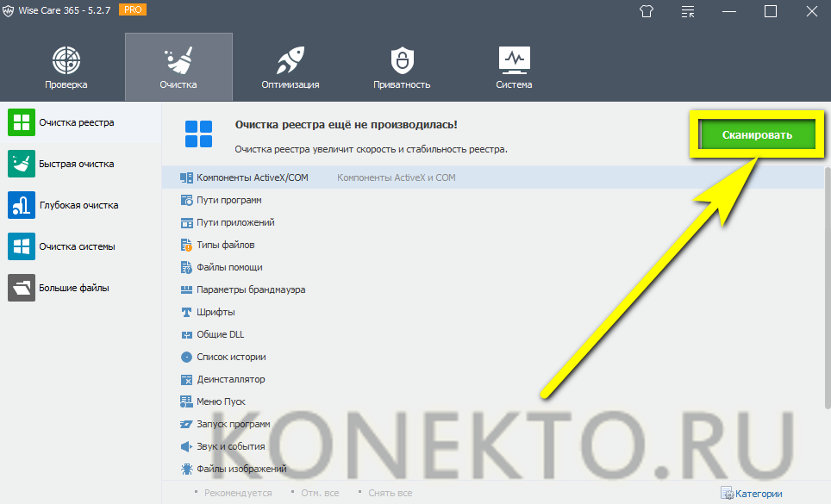Open the title bar menu list icon
The image size is (831, 504).
[x=688, y=11]
